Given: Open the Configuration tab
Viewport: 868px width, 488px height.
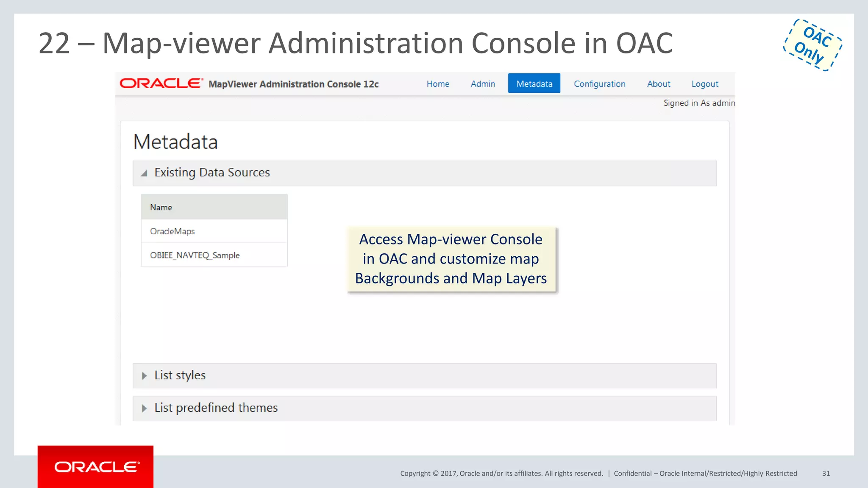Looking at the screenshot, I should coord(599,84).
